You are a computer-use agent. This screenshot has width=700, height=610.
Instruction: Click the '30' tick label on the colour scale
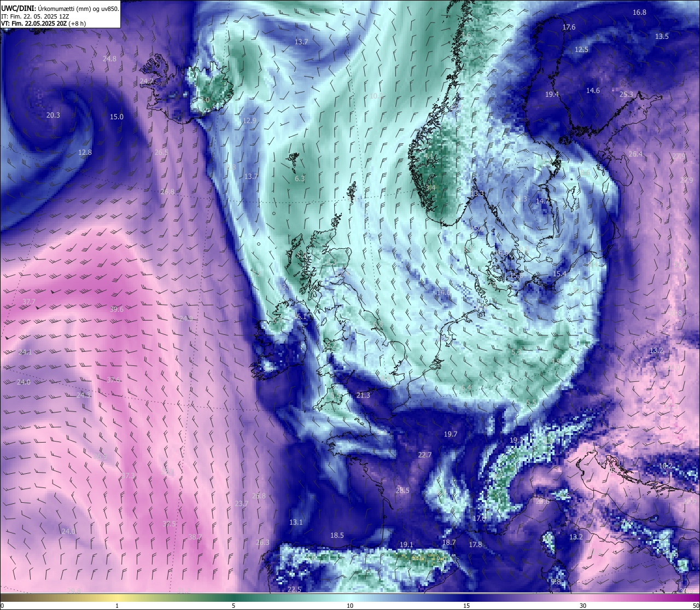click(x=583, y=605)
